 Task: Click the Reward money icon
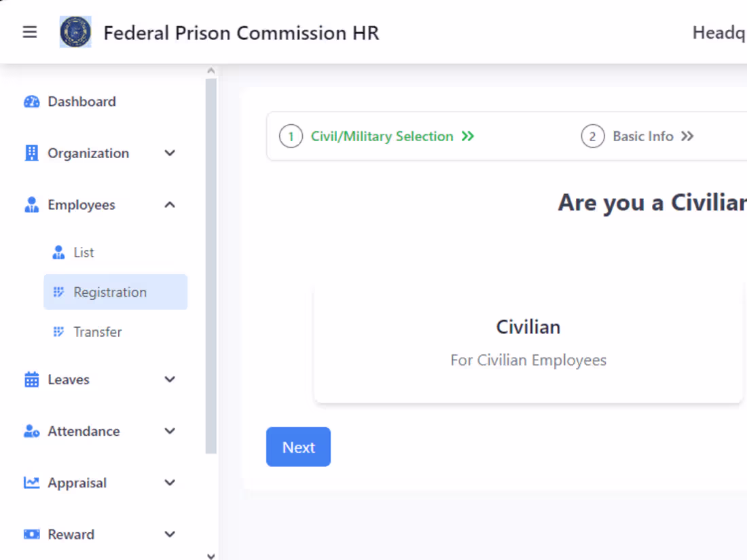tap(31, 534)
